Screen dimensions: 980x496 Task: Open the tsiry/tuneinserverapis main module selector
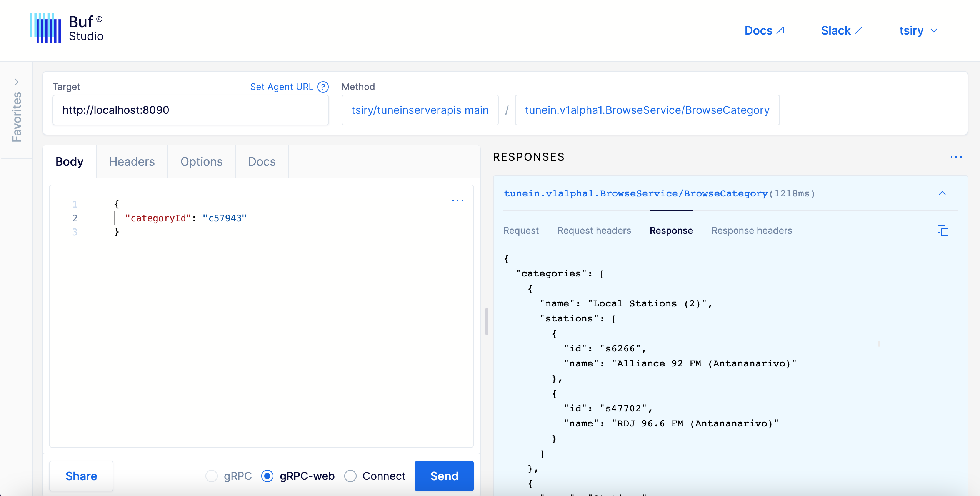click(x=419, y=110)
